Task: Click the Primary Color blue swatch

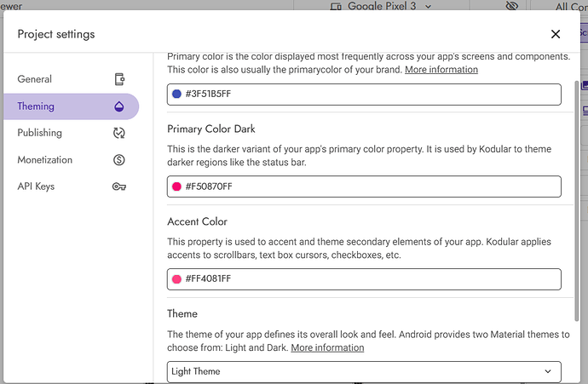Action: point(177,95)
